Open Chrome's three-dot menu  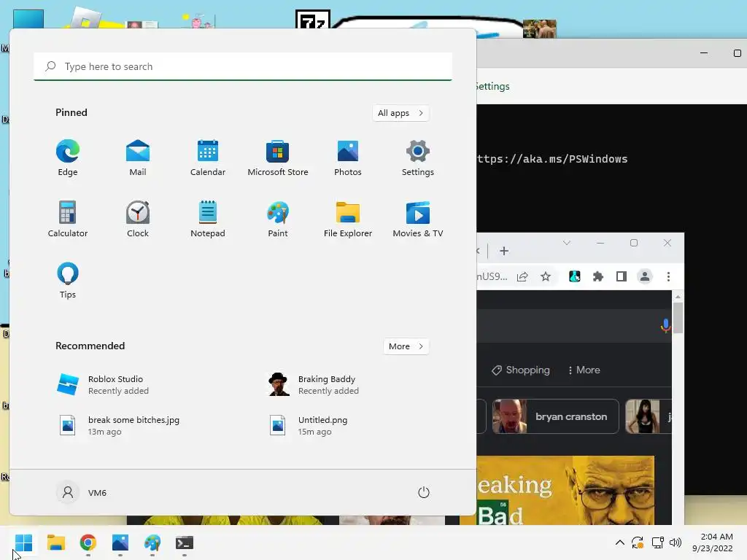(668, 276)
